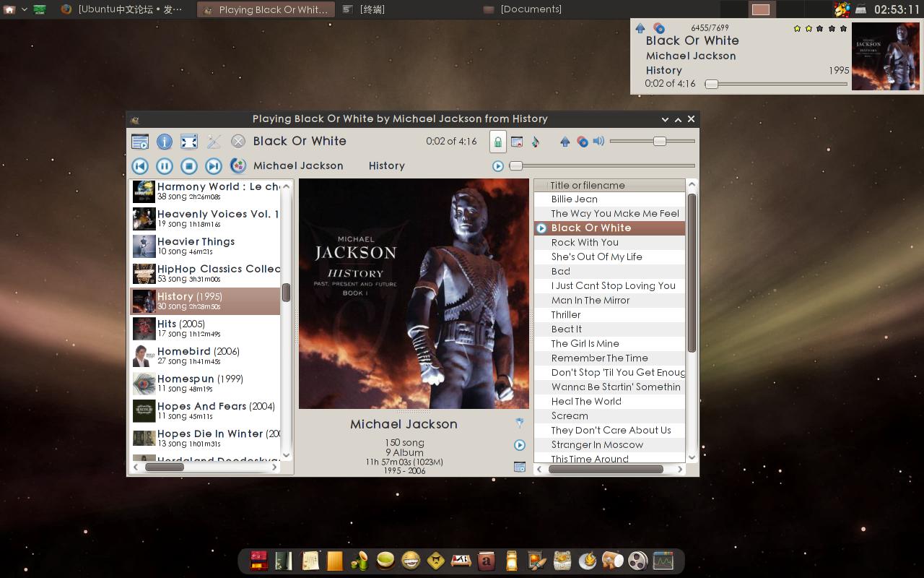Open the colorful round icon beside Michael Jackson
924x578 pixels.
coord(238,166)
